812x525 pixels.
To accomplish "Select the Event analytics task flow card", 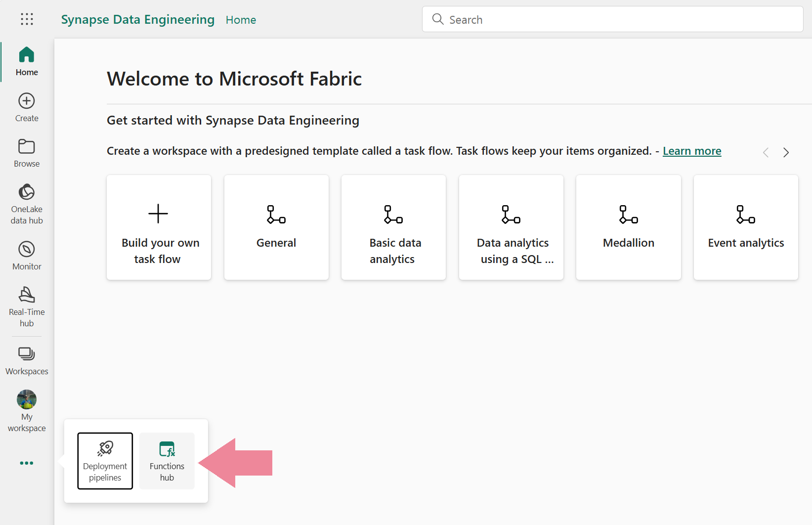I will coord(746,227).
